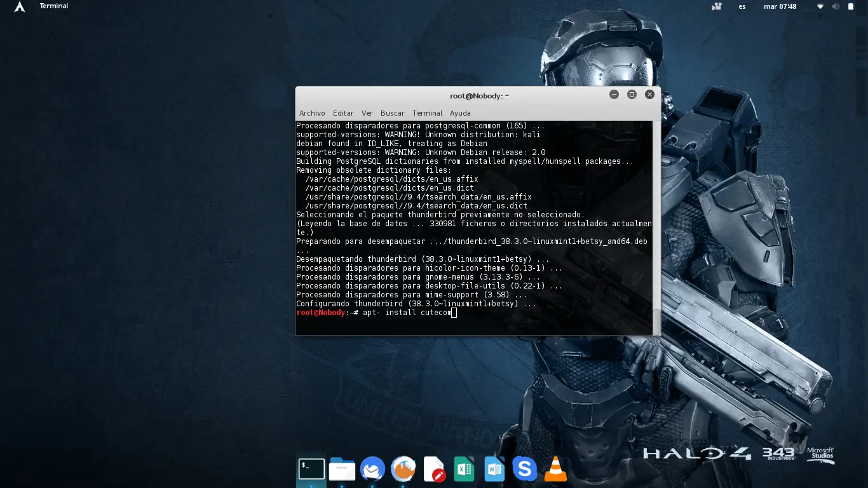868x488 pixels.
Task: Open the screen recorder camera indicator
Action: [717, 6]
